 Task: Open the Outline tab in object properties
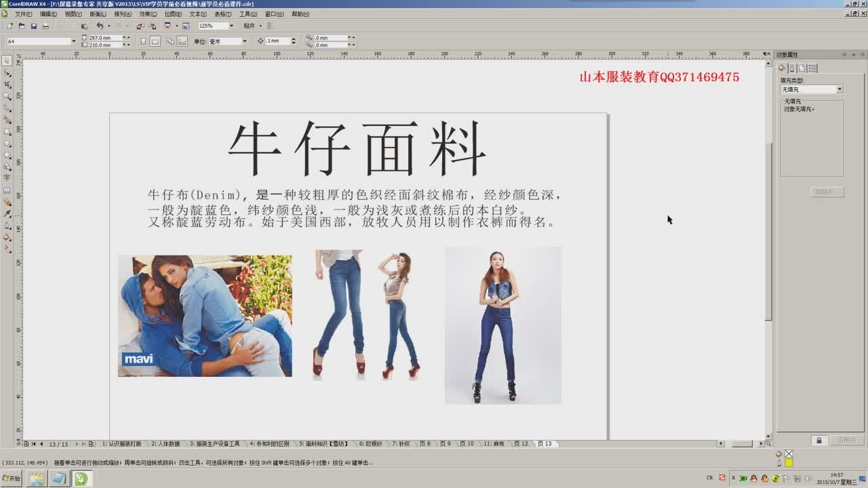point(791,68)
